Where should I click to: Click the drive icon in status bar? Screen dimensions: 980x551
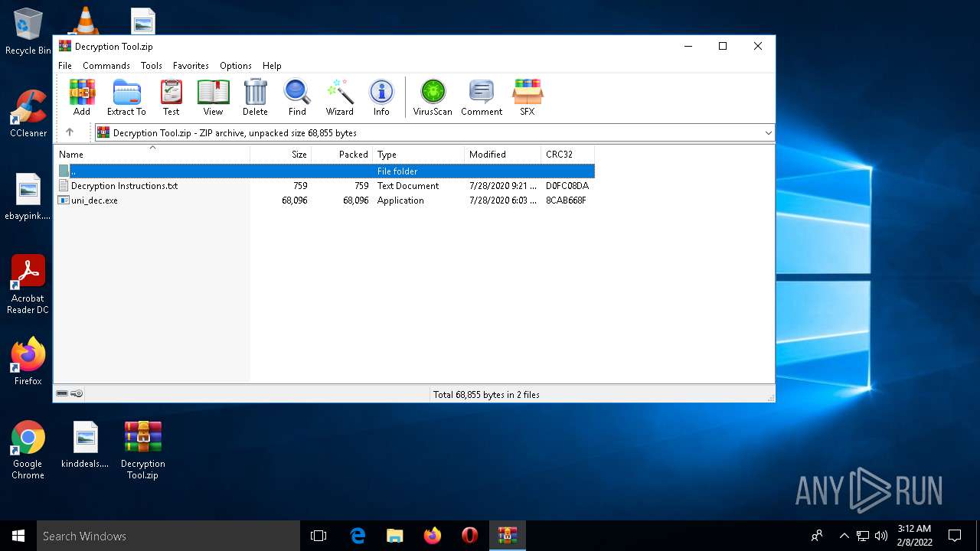62,393
